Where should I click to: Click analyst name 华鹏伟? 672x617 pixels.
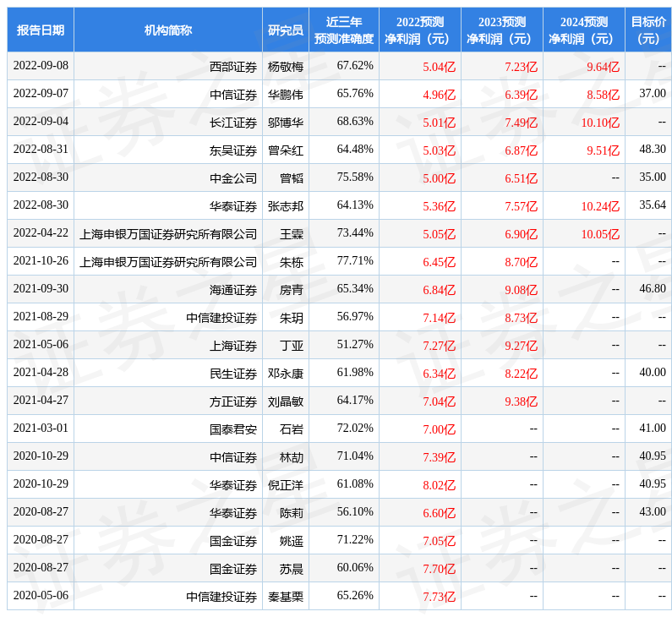click(286, 95)
